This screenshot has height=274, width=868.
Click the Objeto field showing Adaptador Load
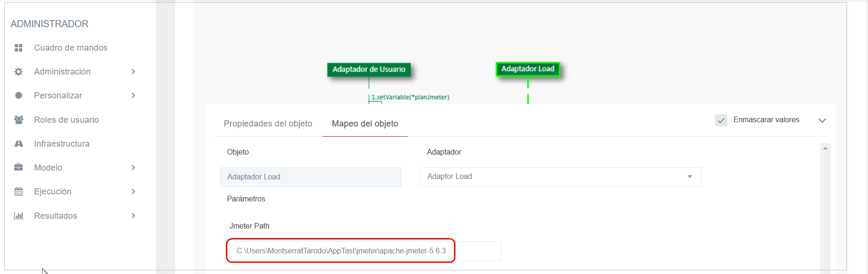pyautogui.click(x=311, y=177)
